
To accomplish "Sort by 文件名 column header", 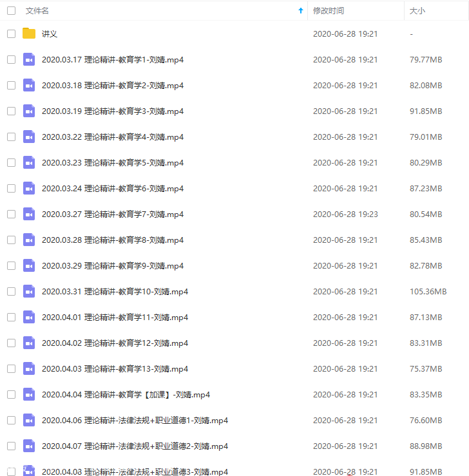I will tap(37, 10).
